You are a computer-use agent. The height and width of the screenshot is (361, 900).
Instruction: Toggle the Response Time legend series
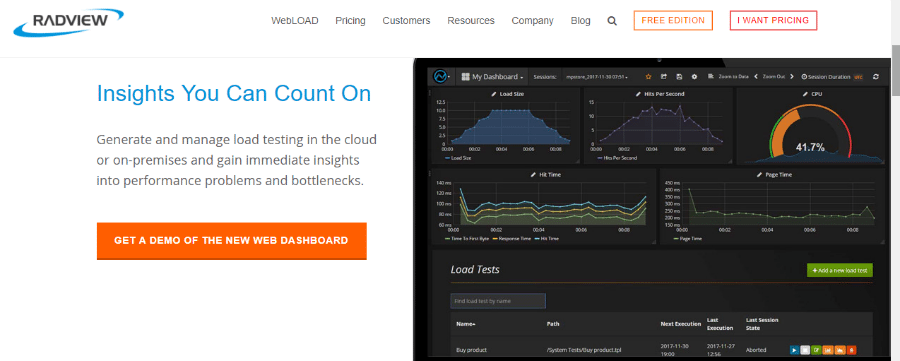pyautogui.click(x=511, y=238)
